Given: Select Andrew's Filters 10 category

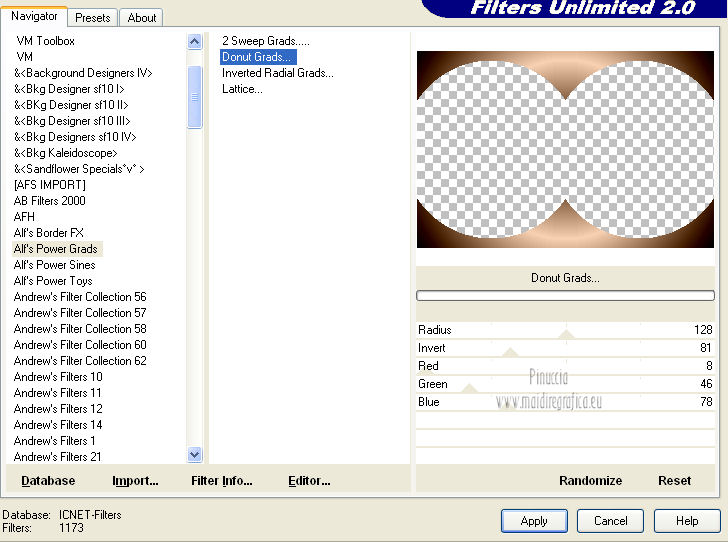Looking at the screenshot, I should pos(58,377).
